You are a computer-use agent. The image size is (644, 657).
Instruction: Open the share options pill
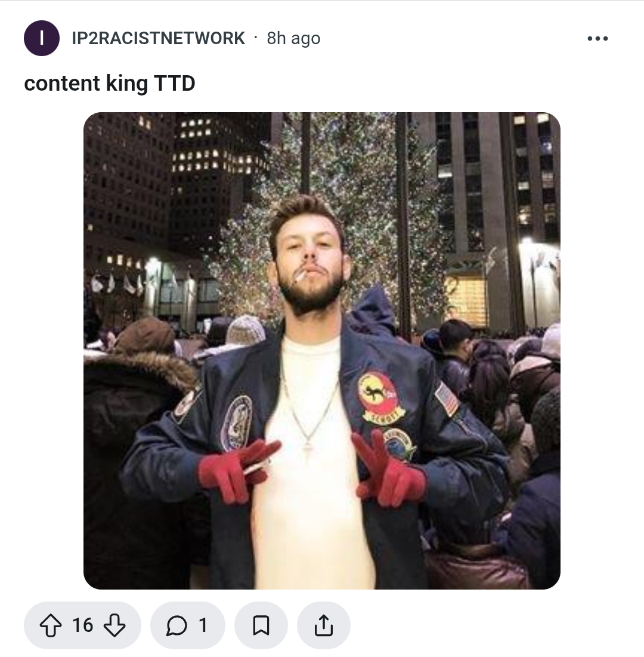pos(324,625)
